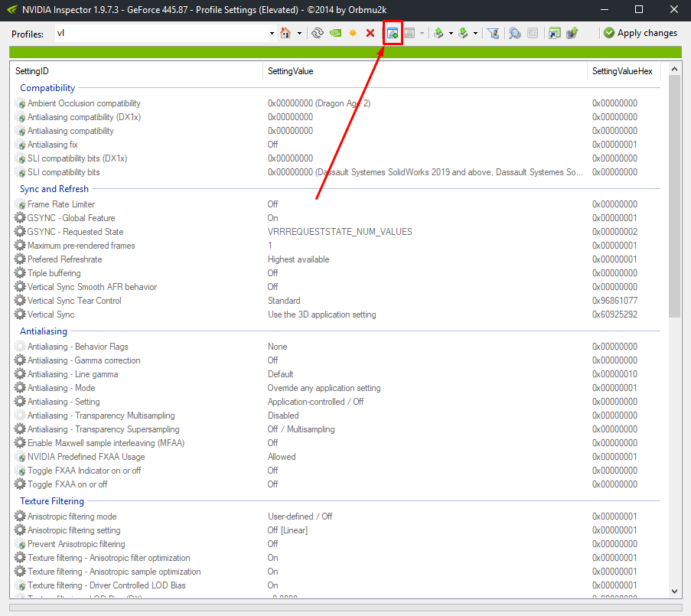Click the SettingValueHex column header
This screenshot has height=616, width=691.
(624, 71)
